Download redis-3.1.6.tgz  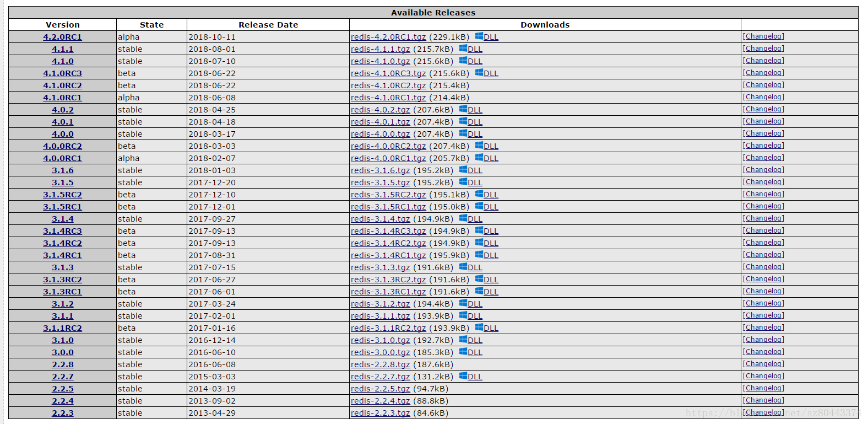point(381,170)
